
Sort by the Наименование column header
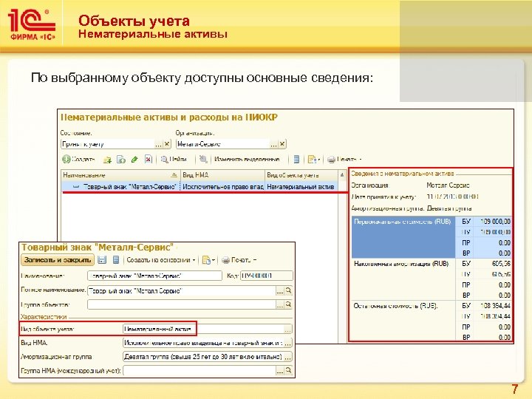(x=120, y=175)
